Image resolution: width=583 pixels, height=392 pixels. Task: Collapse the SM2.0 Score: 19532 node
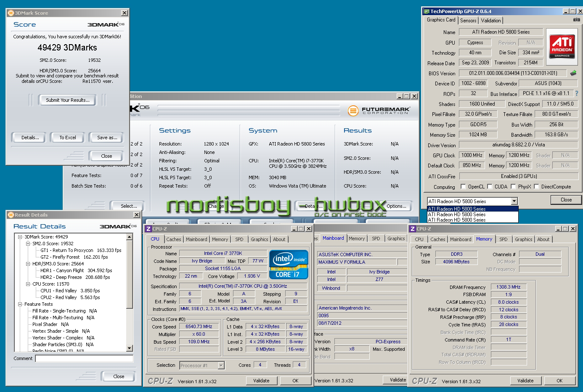(28, 244)
